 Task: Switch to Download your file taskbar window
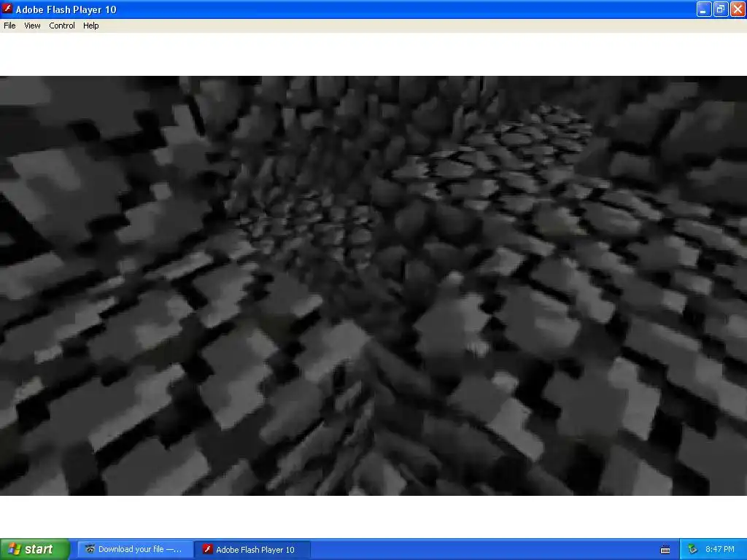coord(135,549)
